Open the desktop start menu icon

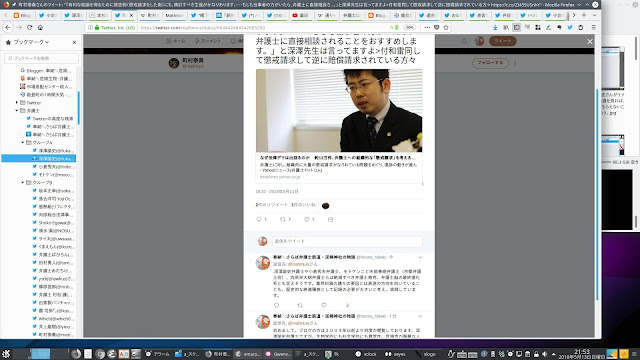pyautogui.click(x=6, y=353)
